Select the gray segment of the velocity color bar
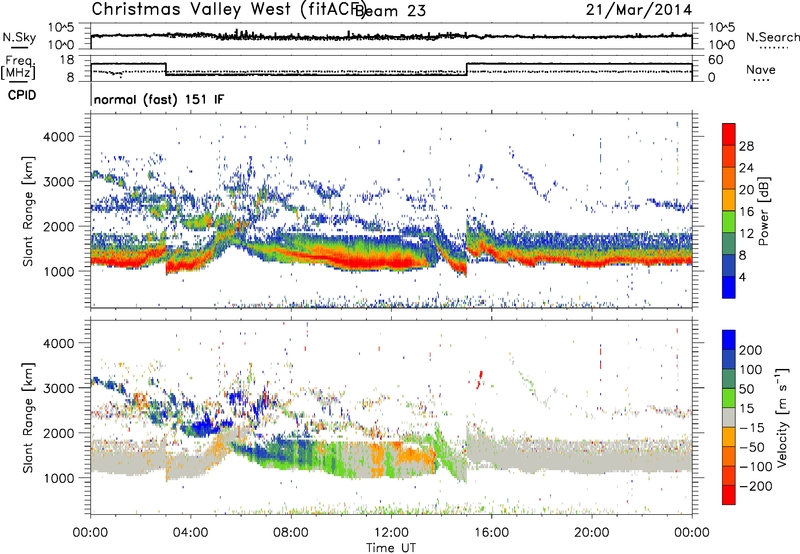This screenshot has width=800, height=554. point(729,418)
